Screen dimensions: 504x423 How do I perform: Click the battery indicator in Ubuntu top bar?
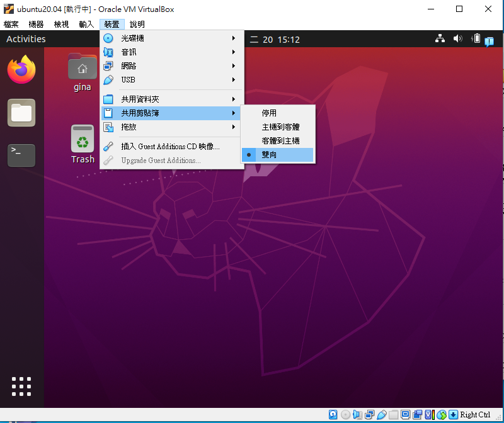tap(476, 38)
